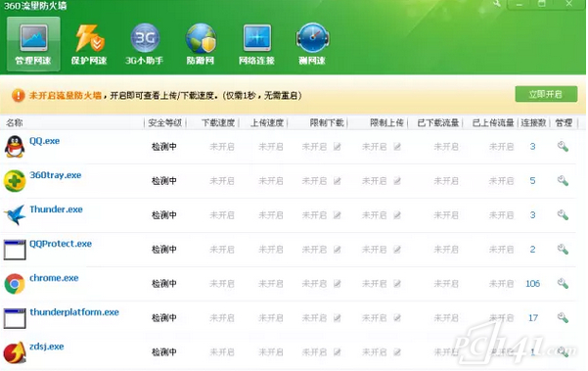Sort by 已下载流量 column header
The image size is (588, 371).
click(438, 122)
